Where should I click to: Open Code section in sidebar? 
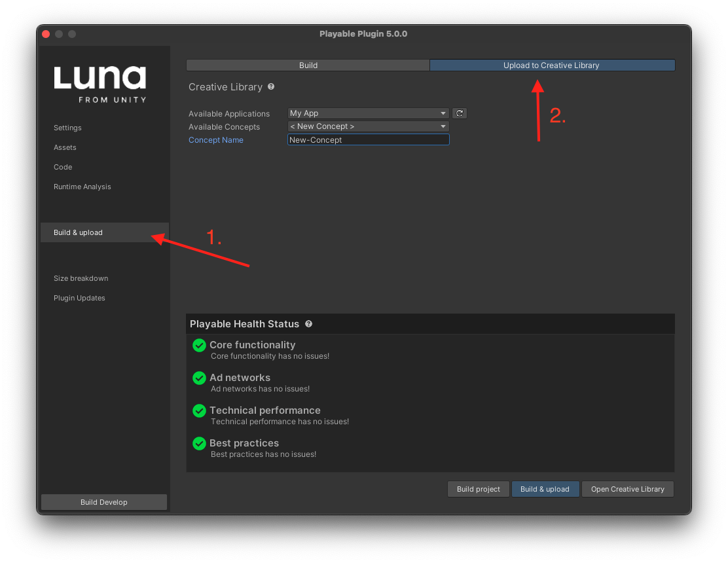point(63,167)
